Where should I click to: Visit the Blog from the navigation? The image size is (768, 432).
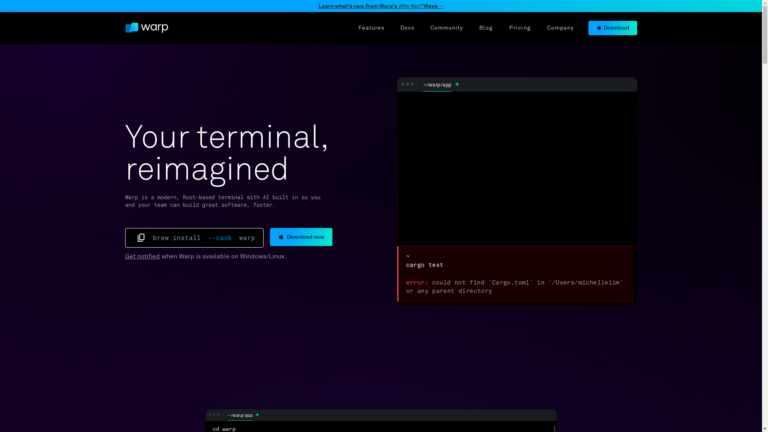click(x=486, y=28)
